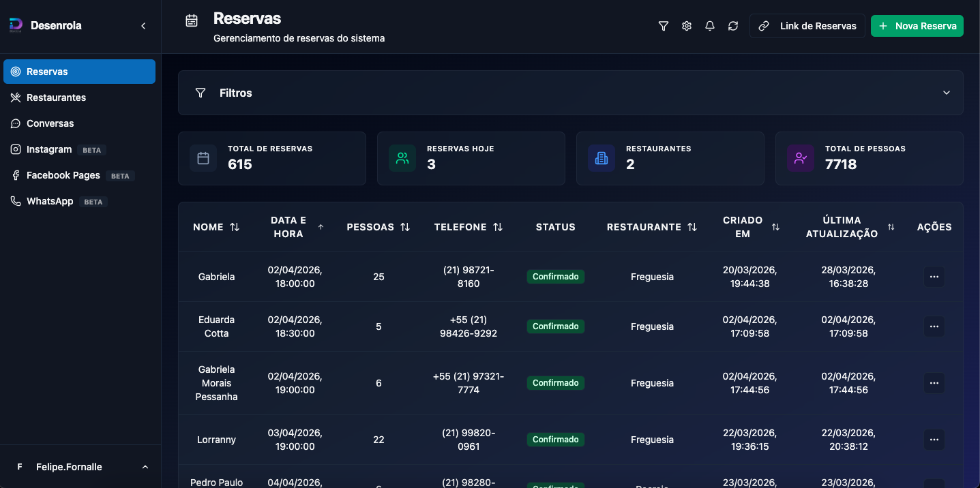
Task: Open the settings gear icon
Action: [x=686, y=25]
